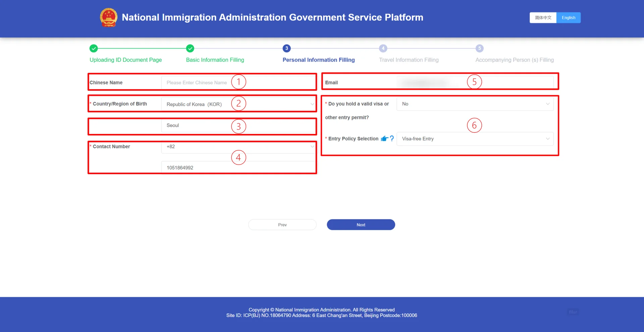Switch language to 简体中文
644x332 pixels.
543,18
